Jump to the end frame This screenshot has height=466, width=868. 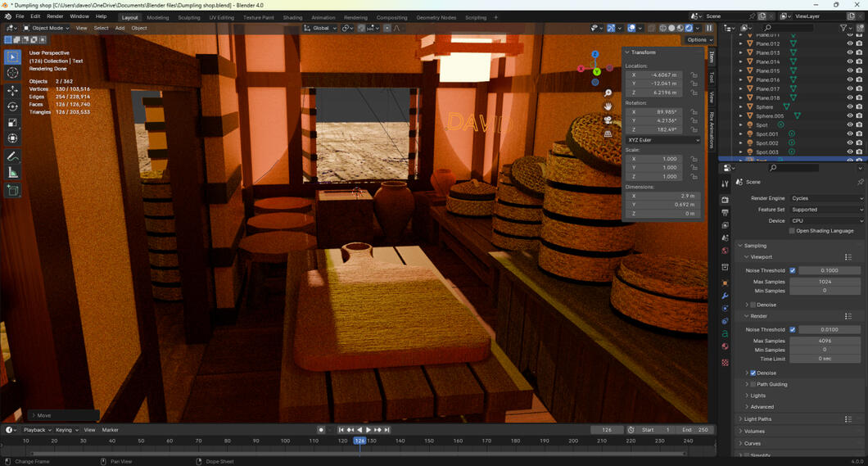pyautogui.click(x=387, y=429)
